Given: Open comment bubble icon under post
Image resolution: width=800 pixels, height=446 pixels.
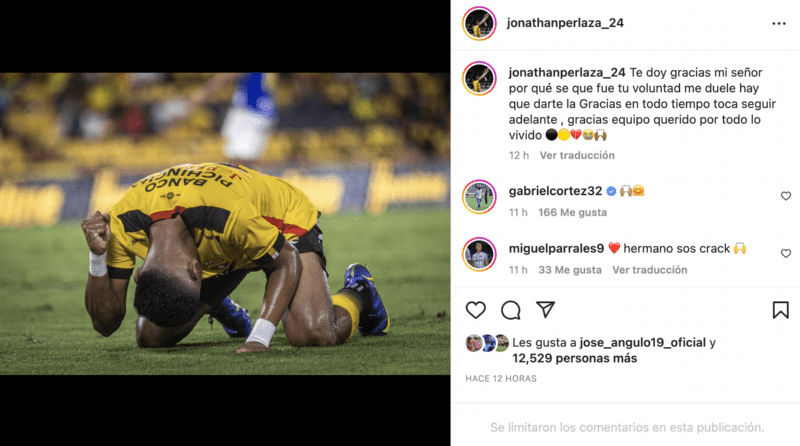Looking at the screenshot, I should point(511,310).
